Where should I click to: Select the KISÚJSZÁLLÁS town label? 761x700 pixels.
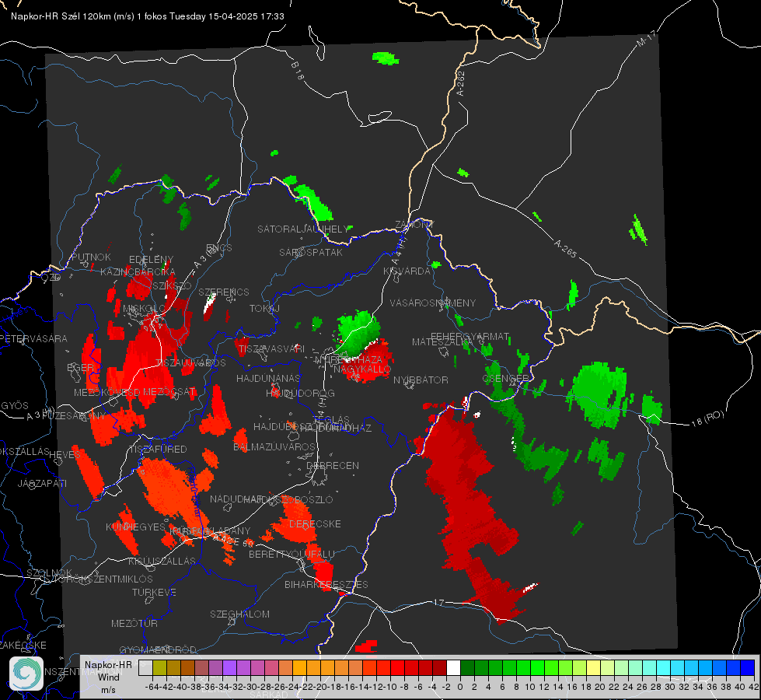pos(162,561)
